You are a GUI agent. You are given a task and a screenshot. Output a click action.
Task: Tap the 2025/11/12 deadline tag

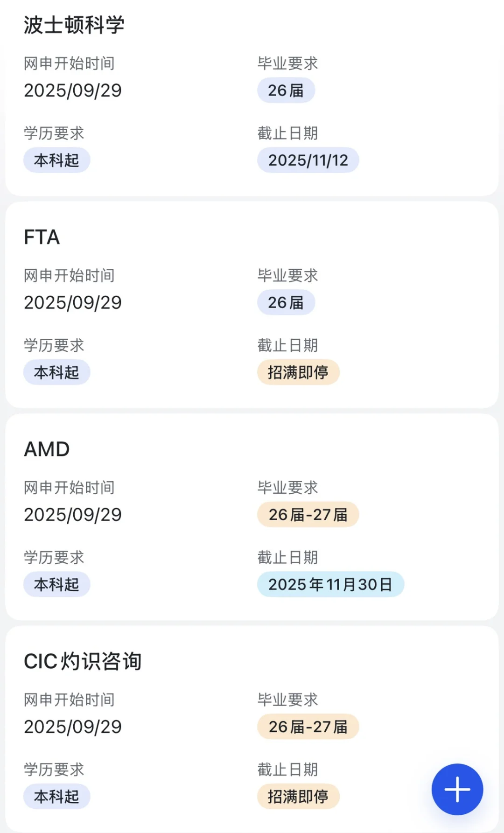(x=308, y=160)
